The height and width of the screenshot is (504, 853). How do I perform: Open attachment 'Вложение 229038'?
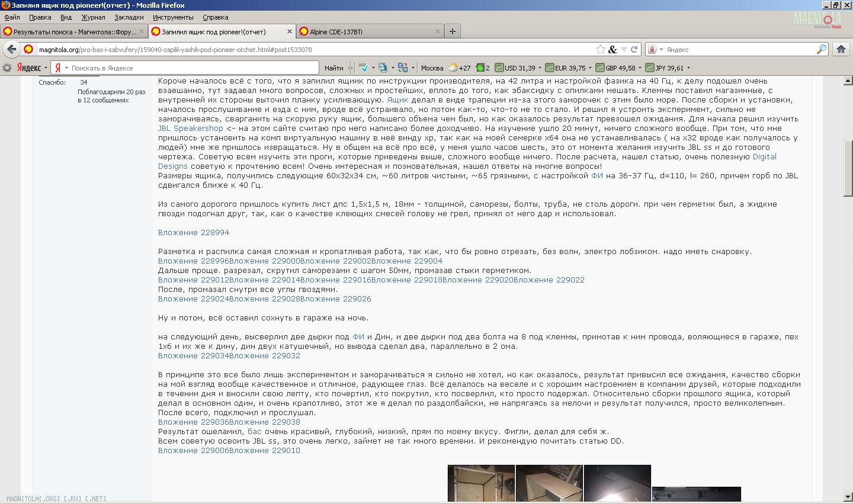click(x=265, y=422)
